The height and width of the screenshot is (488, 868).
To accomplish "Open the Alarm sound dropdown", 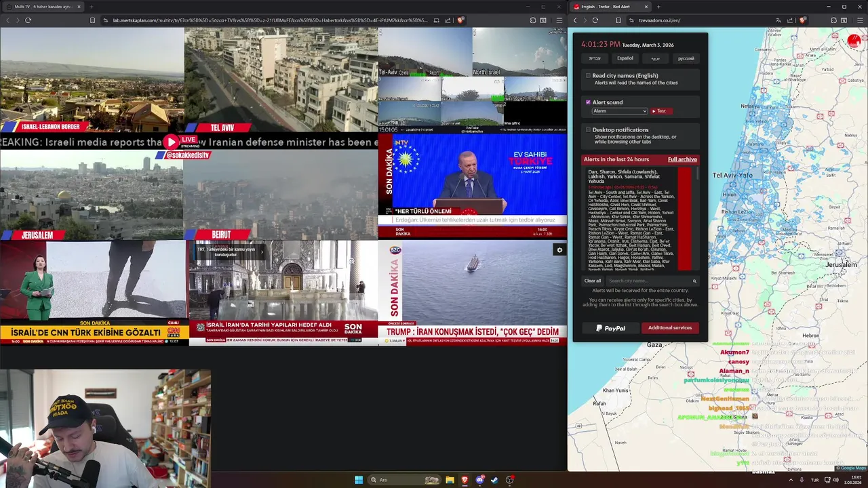I will pyautogui.click(x=620, y=111).
